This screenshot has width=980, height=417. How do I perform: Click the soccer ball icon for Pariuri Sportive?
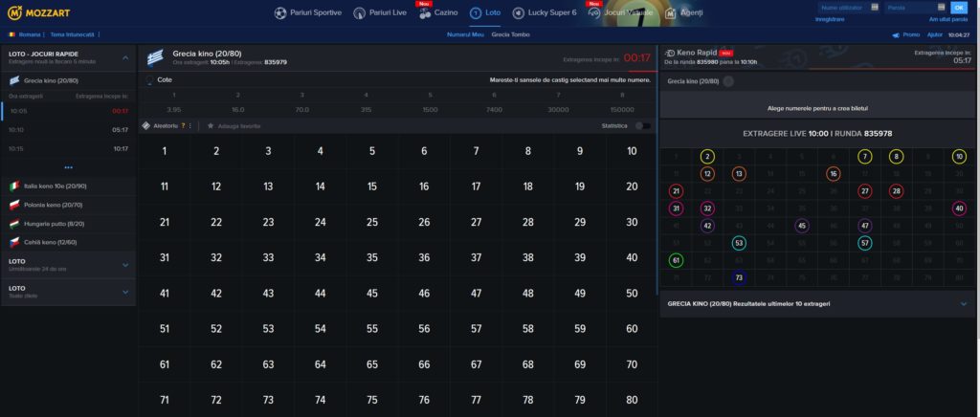tap(280, 13)
